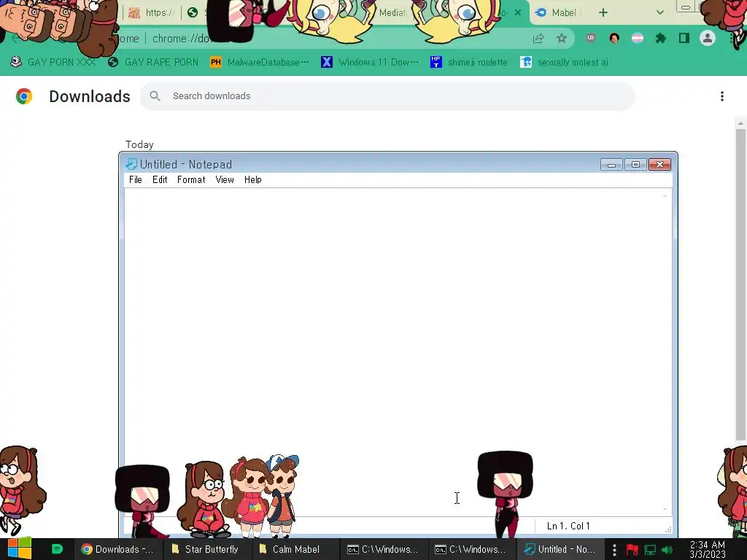This screenshot has height=560, width=747.
Task: Open the Chrome profile avatar
Action: (x=708, y=39)
